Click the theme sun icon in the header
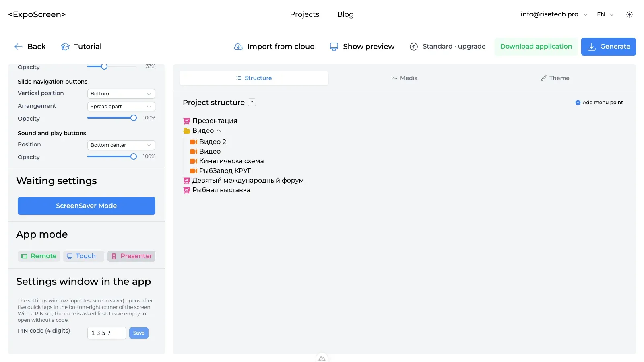644x362 pixels. 630,14
